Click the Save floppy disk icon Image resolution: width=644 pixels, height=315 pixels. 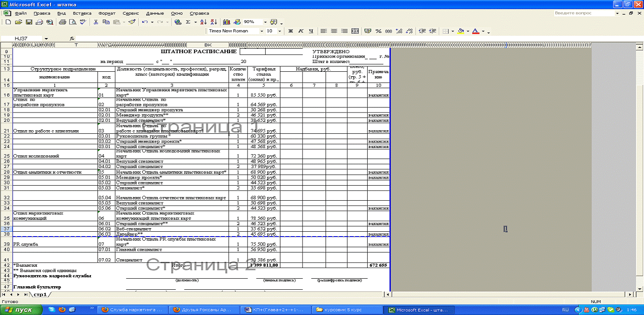[x=29, y=22]
